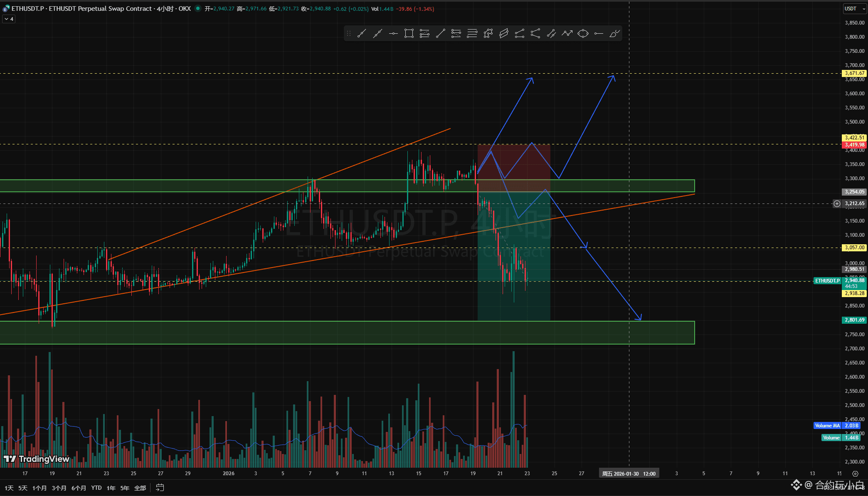Click the green 2,801.69 price label

coord(855,320)
